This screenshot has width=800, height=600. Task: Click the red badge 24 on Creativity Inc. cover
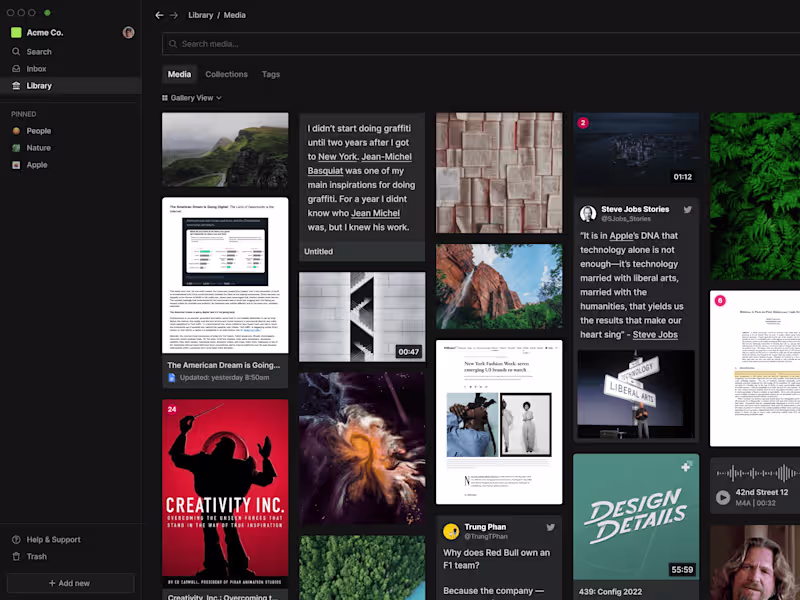[x=172, y=409]
